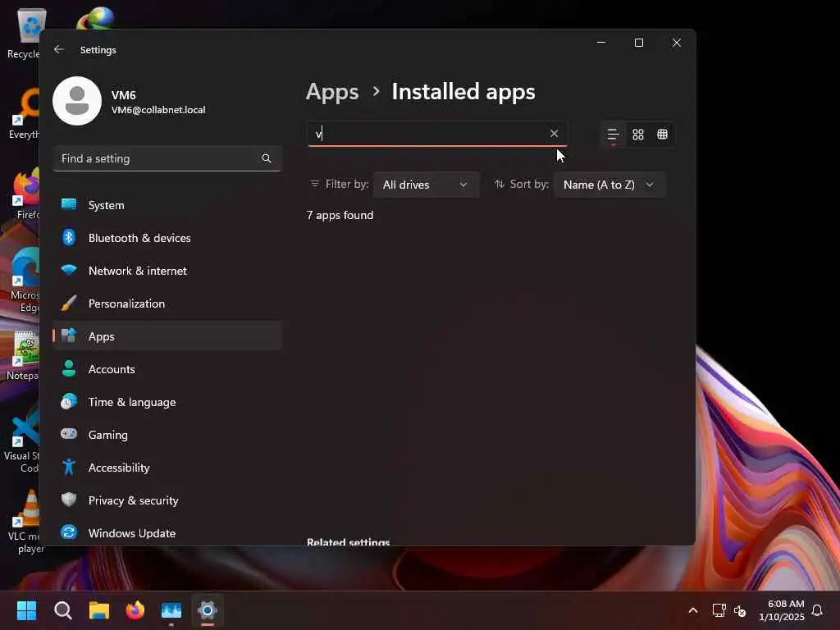Click the Find a setting search box
Image resolution: width=840 pixels, height=630 pixels.
click(x=167, y=158)
